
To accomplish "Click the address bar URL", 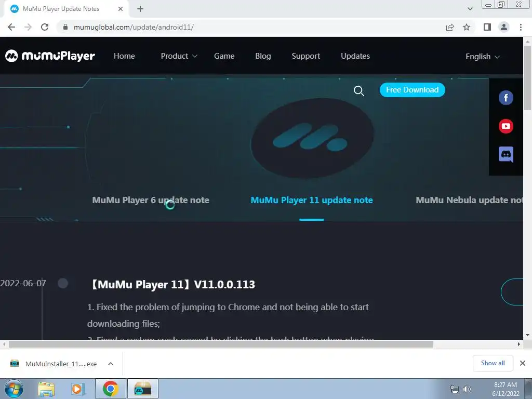I will 134,27.
